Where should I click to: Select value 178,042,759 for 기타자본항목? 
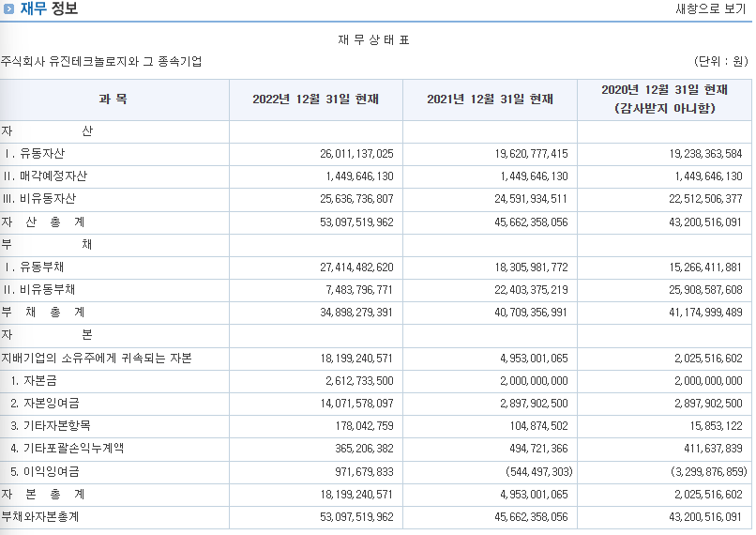coord(365,426)
